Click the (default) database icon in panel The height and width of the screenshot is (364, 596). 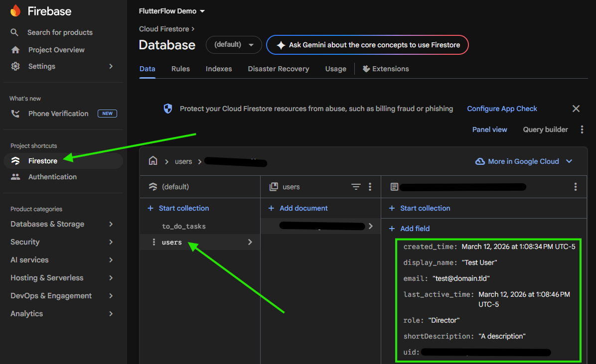tap(153, 187)
